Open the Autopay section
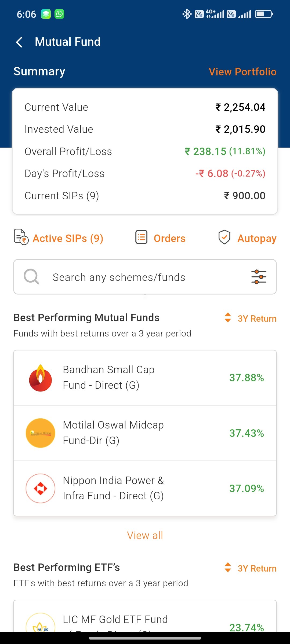 (x=257, y=238)
